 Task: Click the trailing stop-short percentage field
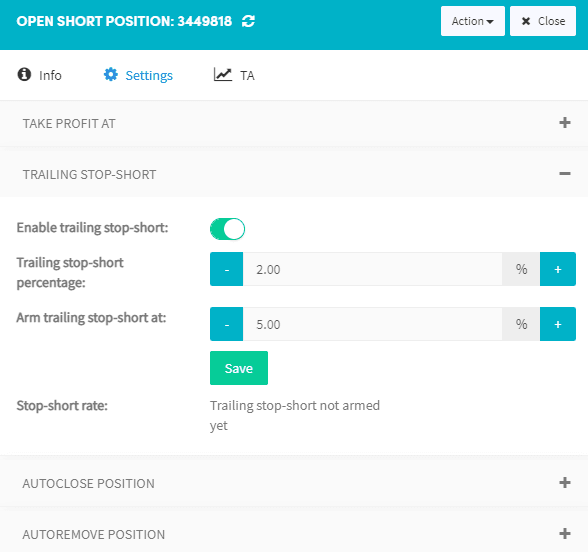click(x=372, y=269)
